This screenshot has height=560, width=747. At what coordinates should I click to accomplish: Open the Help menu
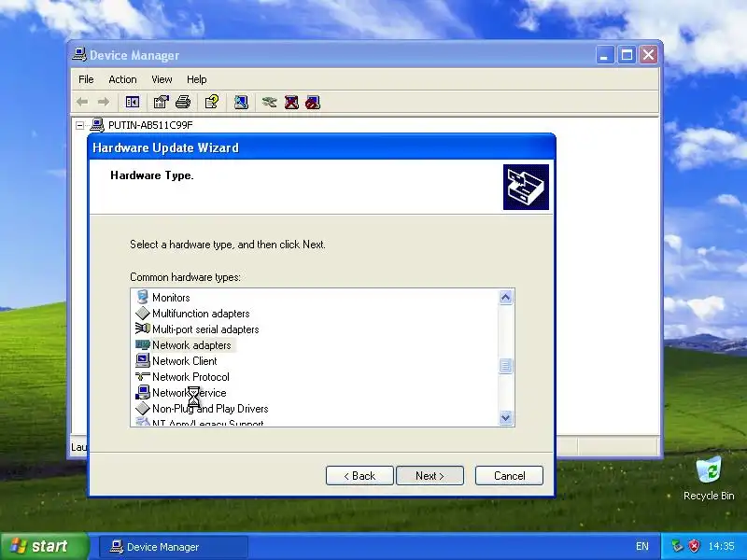point(196,79)
